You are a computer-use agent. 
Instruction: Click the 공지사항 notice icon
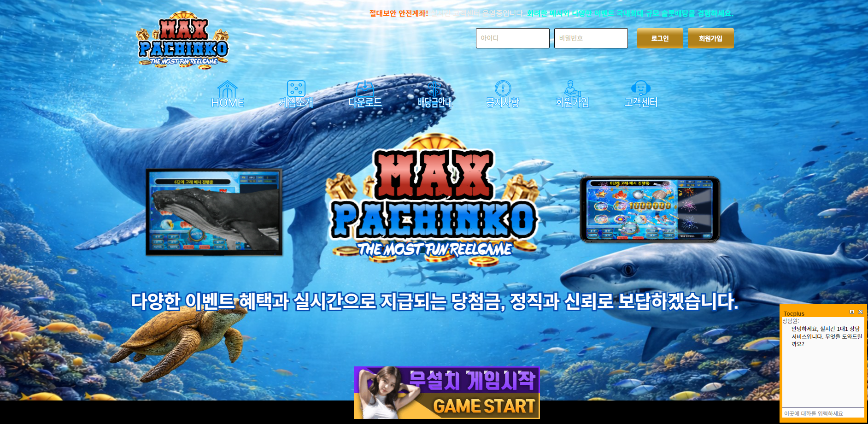coord(503,88)
